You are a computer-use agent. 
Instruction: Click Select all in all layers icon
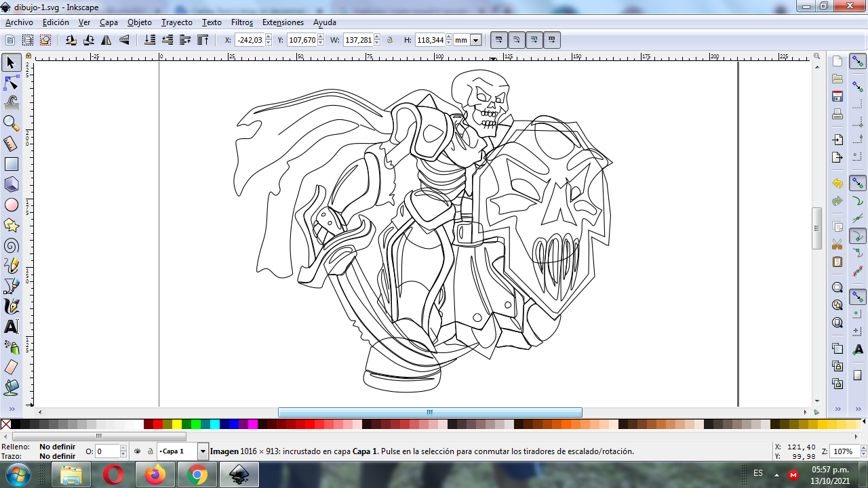pyautogui.click(x=28, y=40)
